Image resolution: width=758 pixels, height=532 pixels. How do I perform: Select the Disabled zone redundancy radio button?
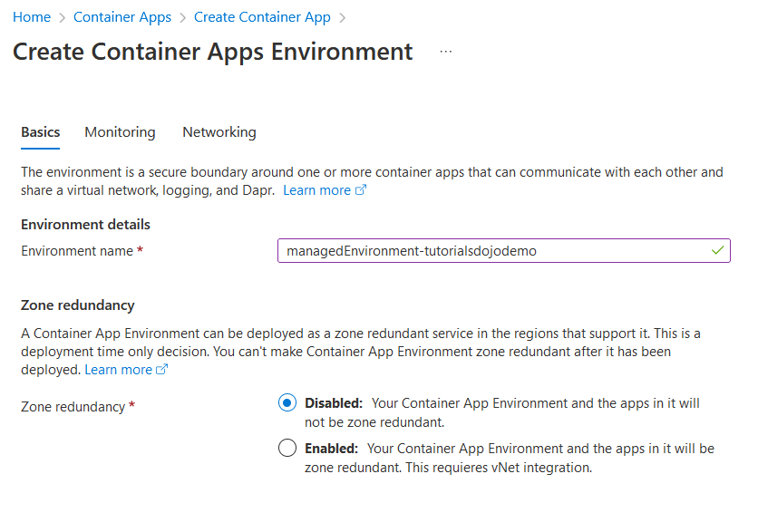(x=287, y=403)
